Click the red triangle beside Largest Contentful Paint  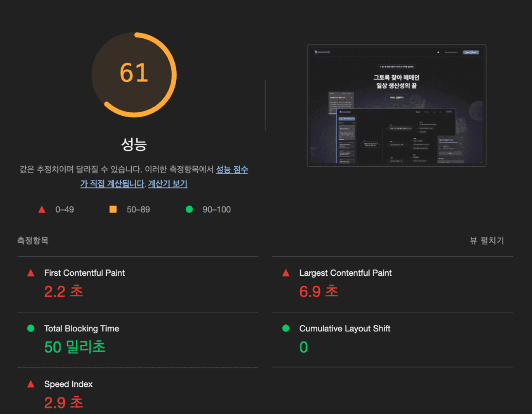tap(286, 273)
